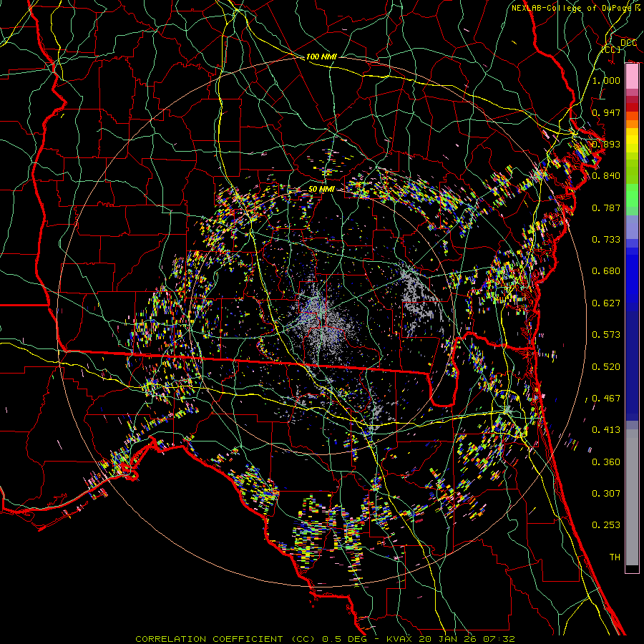Screen dimensions: 644x644
Task: Click the pink segment atop the color bar
Action: 632,75
